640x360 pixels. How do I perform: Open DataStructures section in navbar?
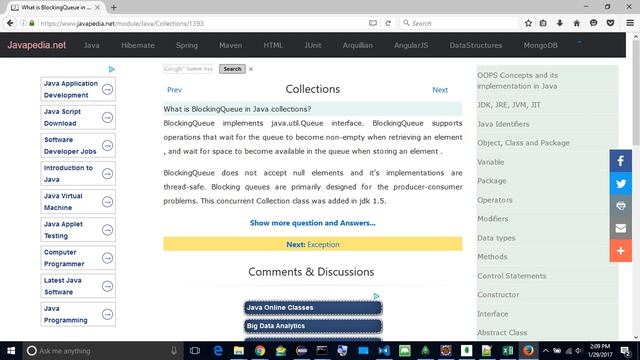click(476, 45)
